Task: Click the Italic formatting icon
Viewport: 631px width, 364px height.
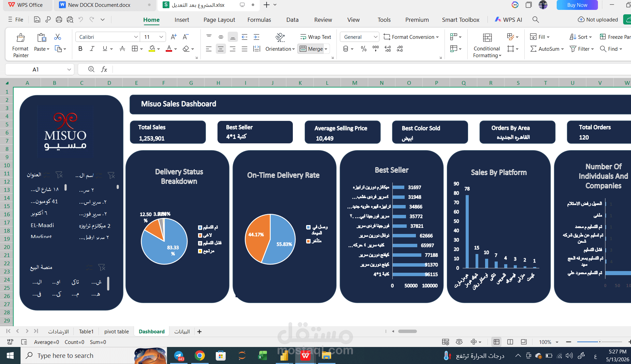Action: tap(92, 49)
